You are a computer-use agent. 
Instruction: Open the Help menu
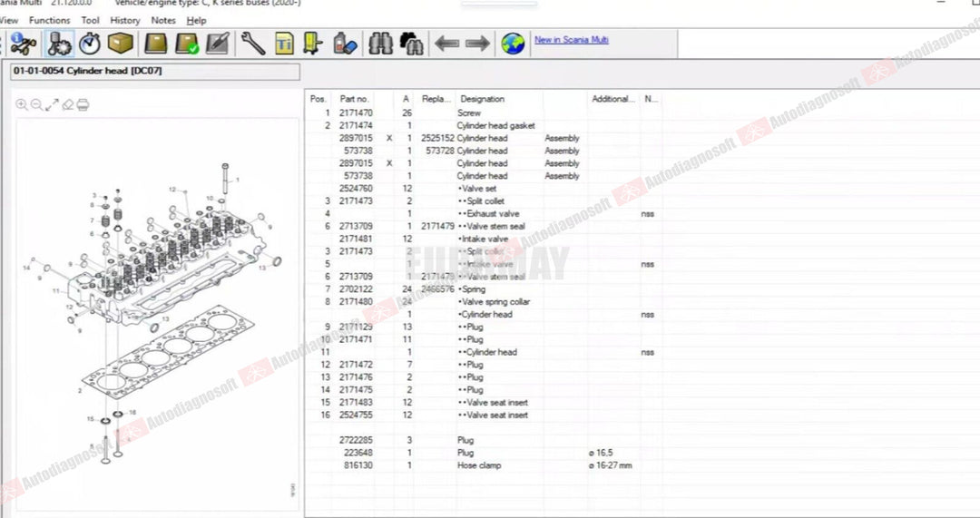[196, 20]
